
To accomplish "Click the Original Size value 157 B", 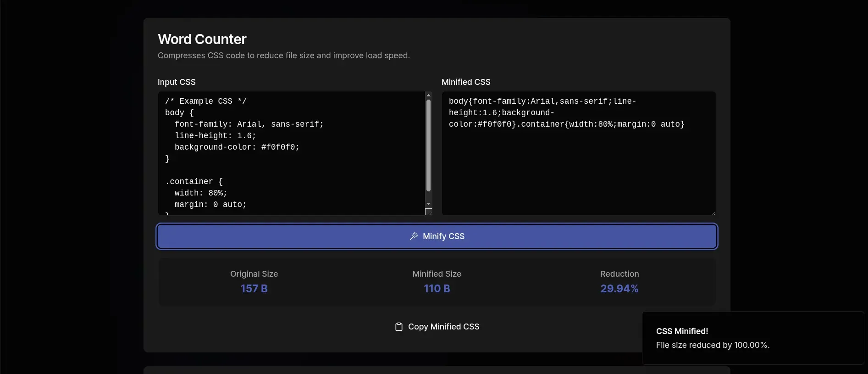I will coord(254,289).
